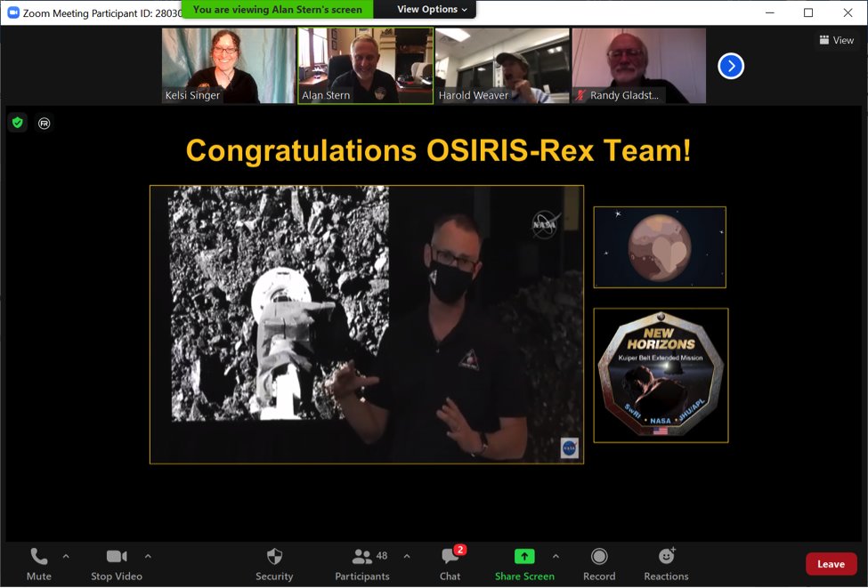Open Reactions emoji menu
Viewport: 868px width, 588px height.
tap(666, 564)
